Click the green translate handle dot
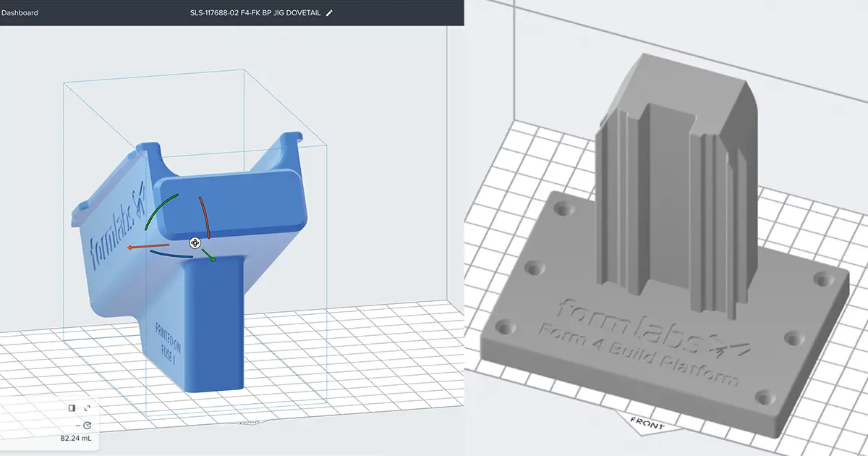The image size is (868, 456). [213, 259]
